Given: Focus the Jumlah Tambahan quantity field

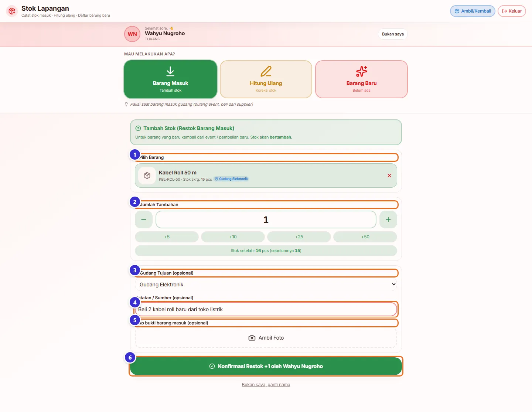Looking at the screenshot, I should 266,219.
